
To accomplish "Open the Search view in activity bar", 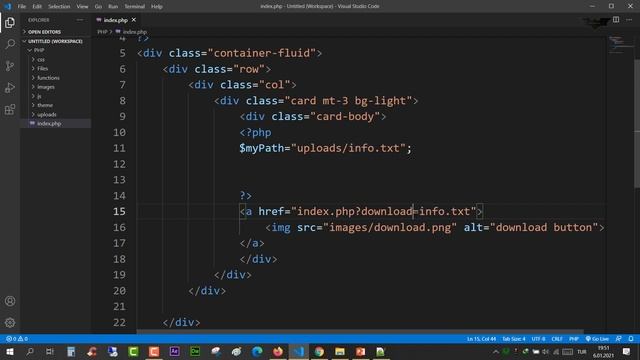I will 10,44.
